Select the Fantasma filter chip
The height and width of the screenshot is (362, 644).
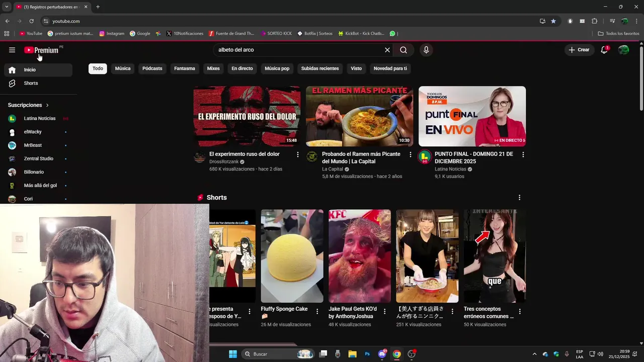point(185,68)
